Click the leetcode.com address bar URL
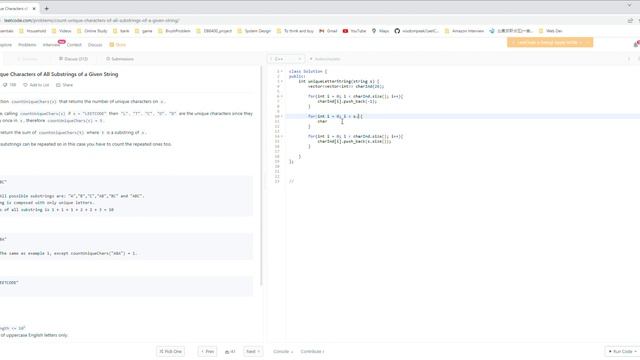 (x=92, y=20)
